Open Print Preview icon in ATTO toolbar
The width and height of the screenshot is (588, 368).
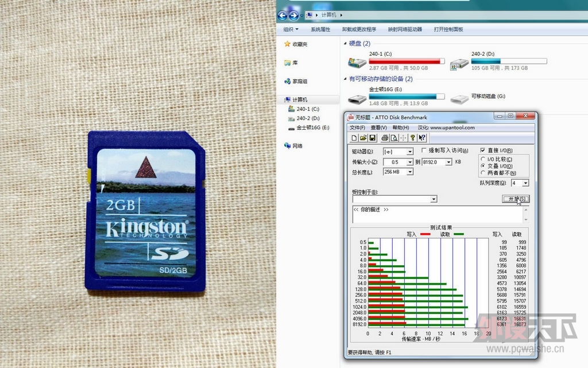[394, 138]
